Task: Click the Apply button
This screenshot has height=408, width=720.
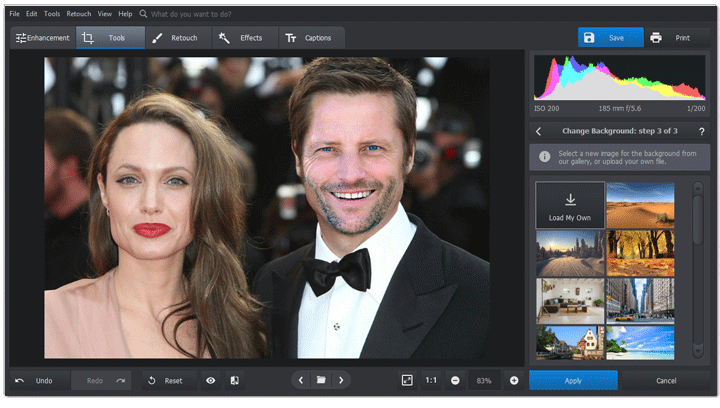Action: click(573, 381)
